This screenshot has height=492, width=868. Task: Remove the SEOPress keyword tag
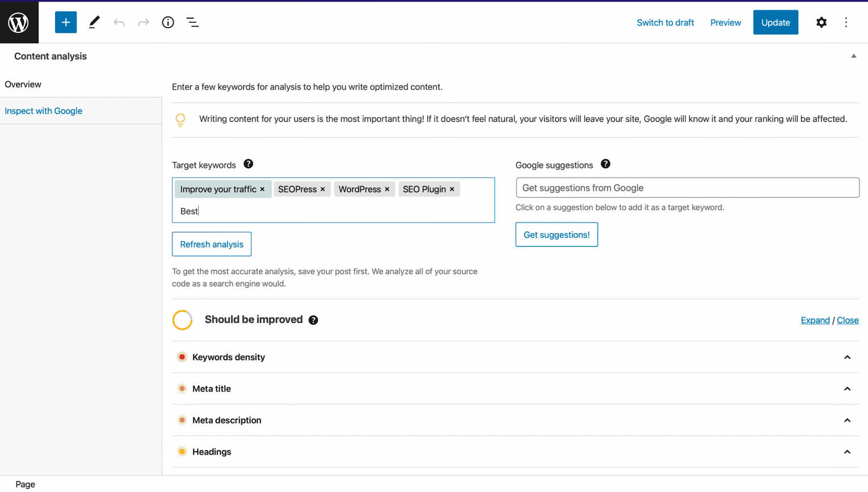click(323, 190)
